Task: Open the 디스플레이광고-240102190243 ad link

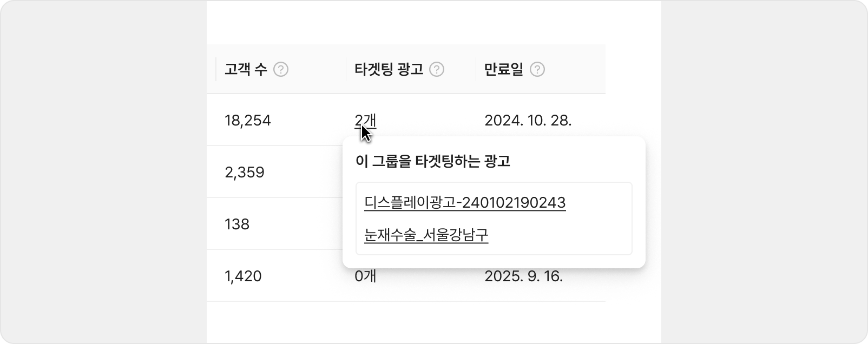Action: click(x=465, y=203)
